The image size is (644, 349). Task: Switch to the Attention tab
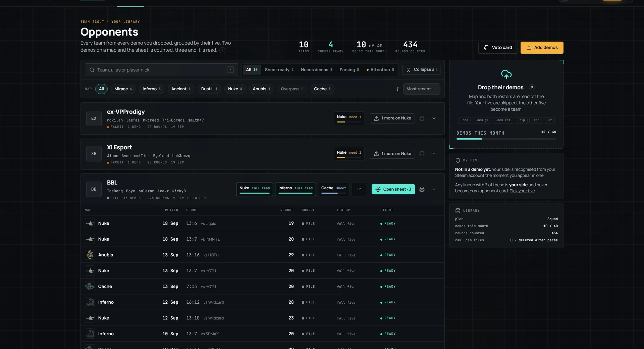(380, 70)
